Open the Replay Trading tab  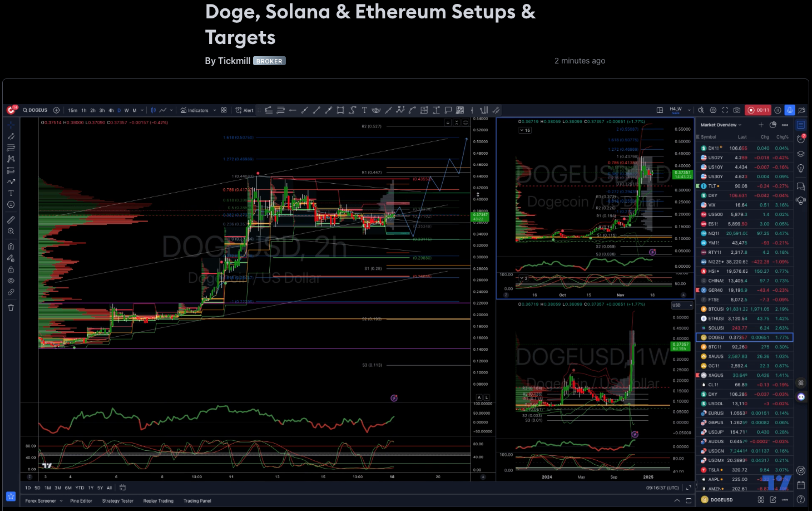[x=159, y=501]
